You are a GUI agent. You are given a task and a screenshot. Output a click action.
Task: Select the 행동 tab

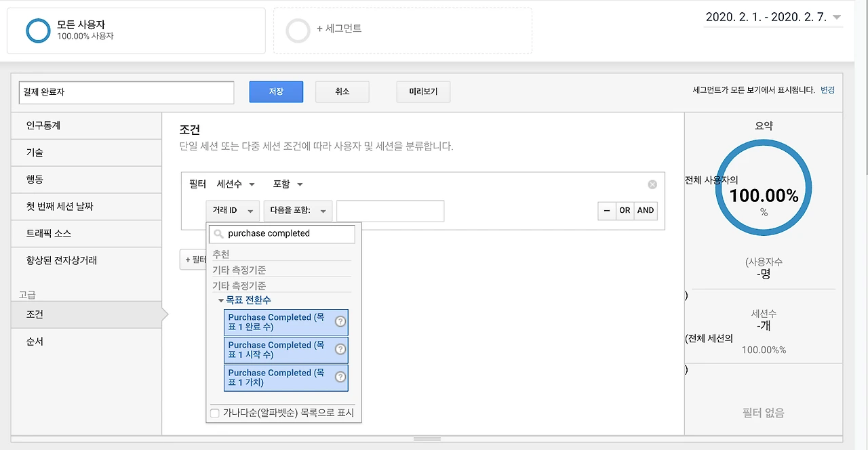pos(86,180)
